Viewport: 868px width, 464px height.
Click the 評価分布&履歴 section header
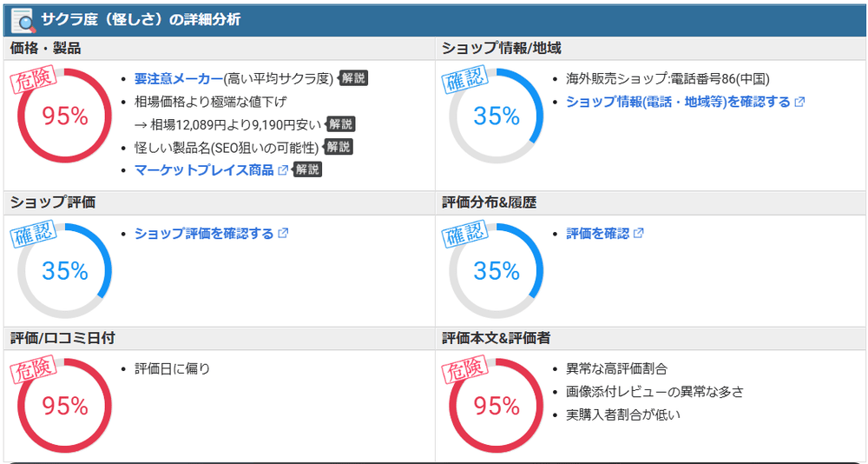pos(489,202)
